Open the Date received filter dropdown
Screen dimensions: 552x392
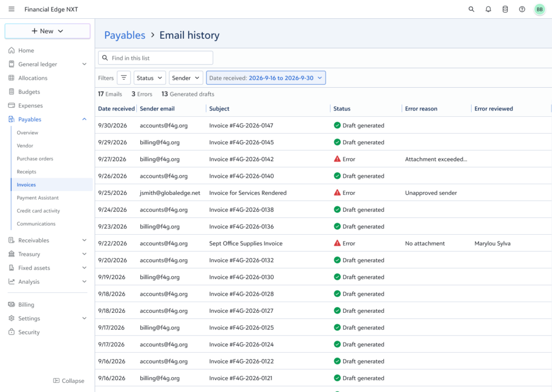(x=266, y=78)
